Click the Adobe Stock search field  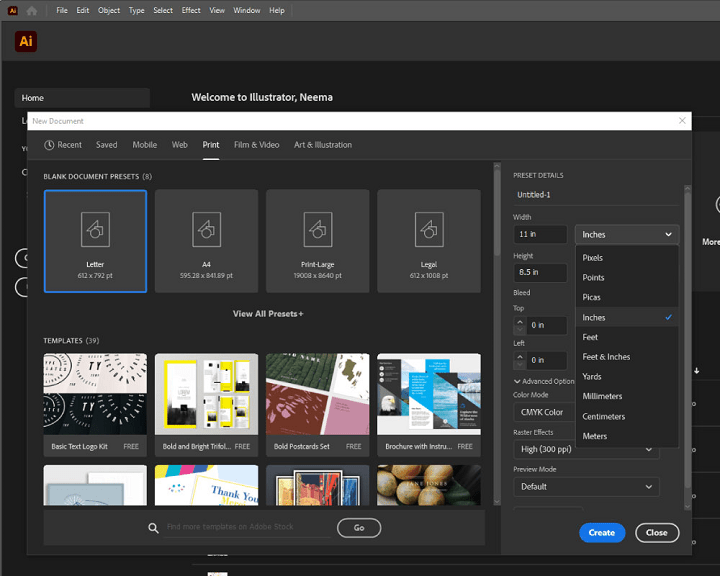click(x=248, y=527)
